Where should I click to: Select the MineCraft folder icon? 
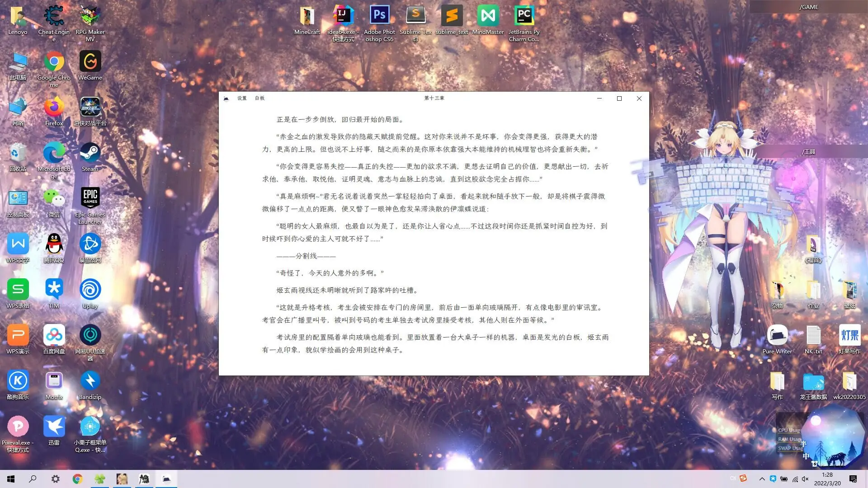307,20
